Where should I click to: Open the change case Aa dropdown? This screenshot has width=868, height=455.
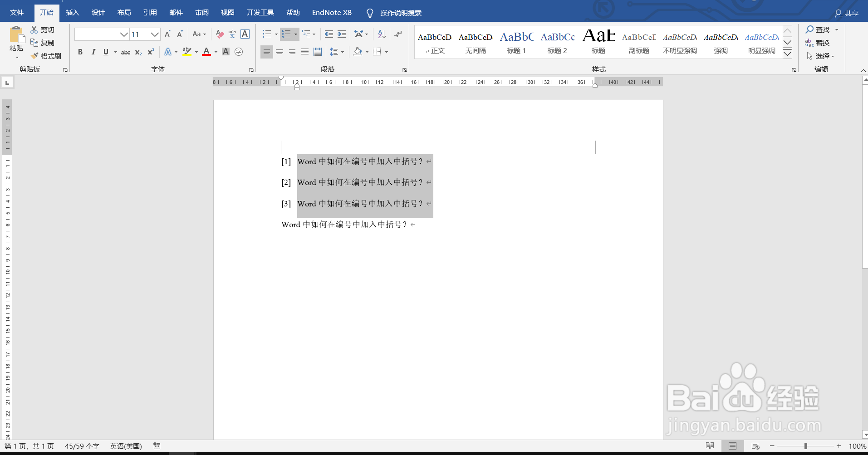tap(199, 34)
